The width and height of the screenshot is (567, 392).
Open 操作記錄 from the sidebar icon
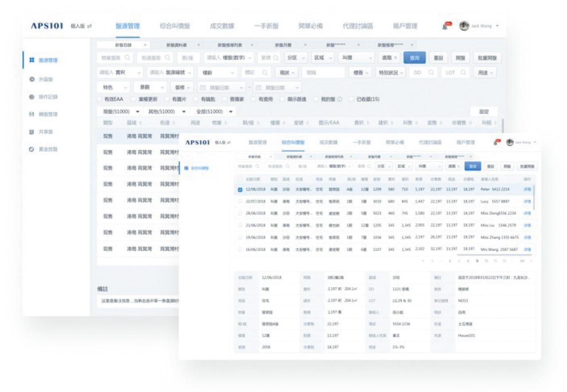[32, 97]
